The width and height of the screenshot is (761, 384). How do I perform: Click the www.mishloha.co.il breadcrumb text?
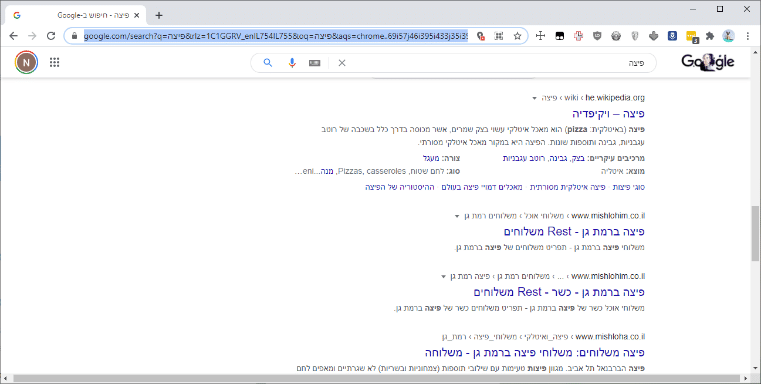click(610, 336)
